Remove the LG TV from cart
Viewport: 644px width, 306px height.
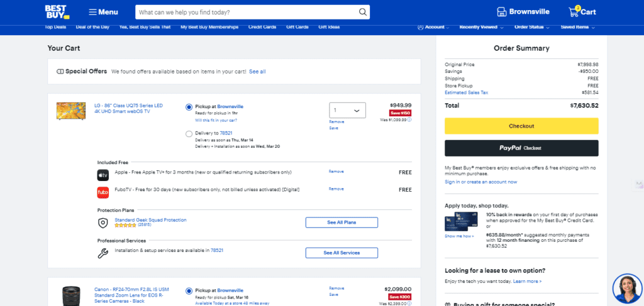point(336,122)
